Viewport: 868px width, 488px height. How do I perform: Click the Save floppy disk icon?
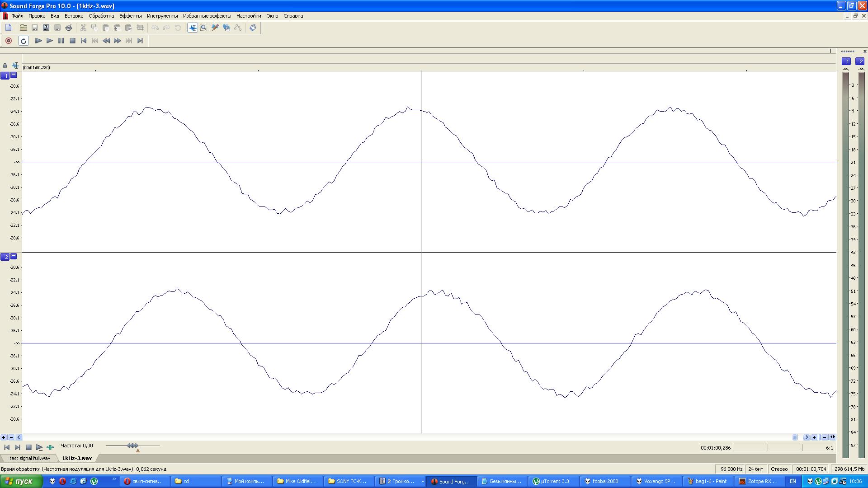point(35,28)
